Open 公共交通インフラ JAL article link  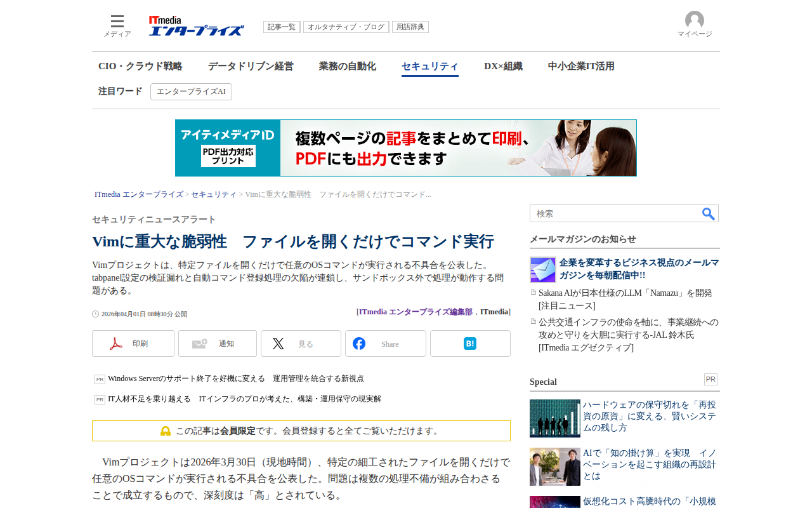(x=629, y=335)
